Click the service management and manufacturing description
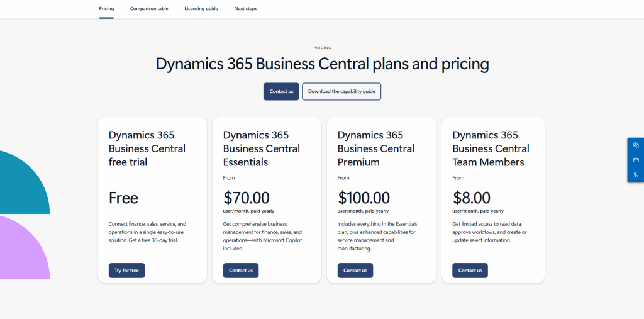 [x=377, y=236]
